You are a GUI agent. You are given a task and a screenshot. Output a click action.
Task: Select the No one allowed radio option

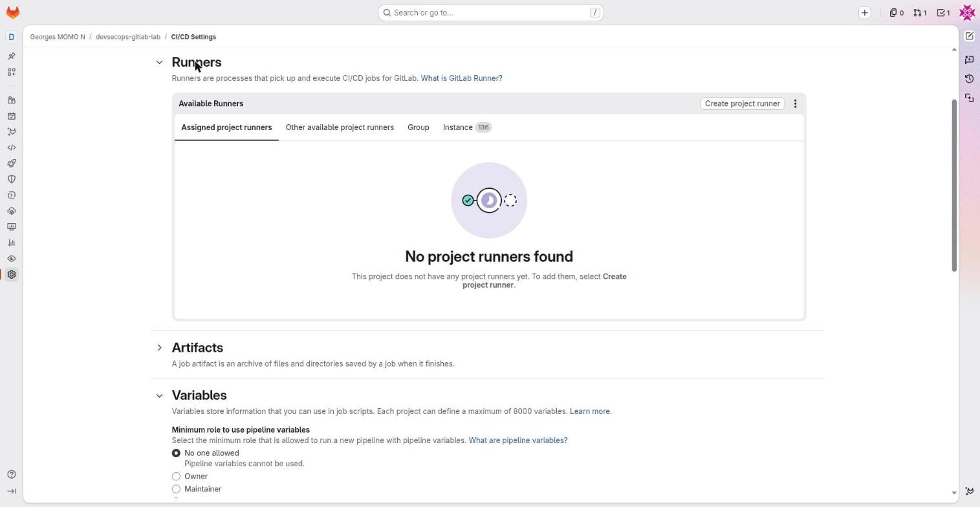point(176,453)
